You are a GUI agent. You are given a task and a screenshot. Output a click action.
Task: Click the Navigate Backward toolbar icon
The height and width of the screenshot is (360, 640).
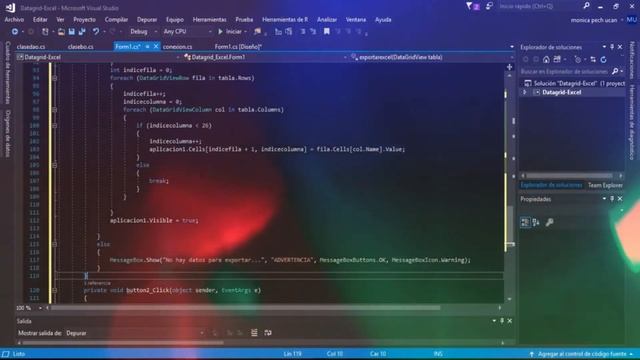(15, 31)
